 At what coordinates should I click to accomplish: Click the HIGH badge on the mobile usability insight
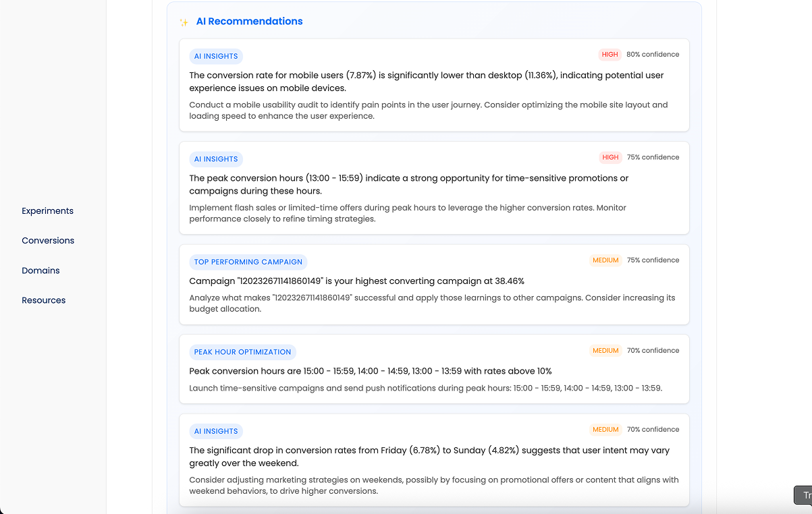click(x=610, y=54)
